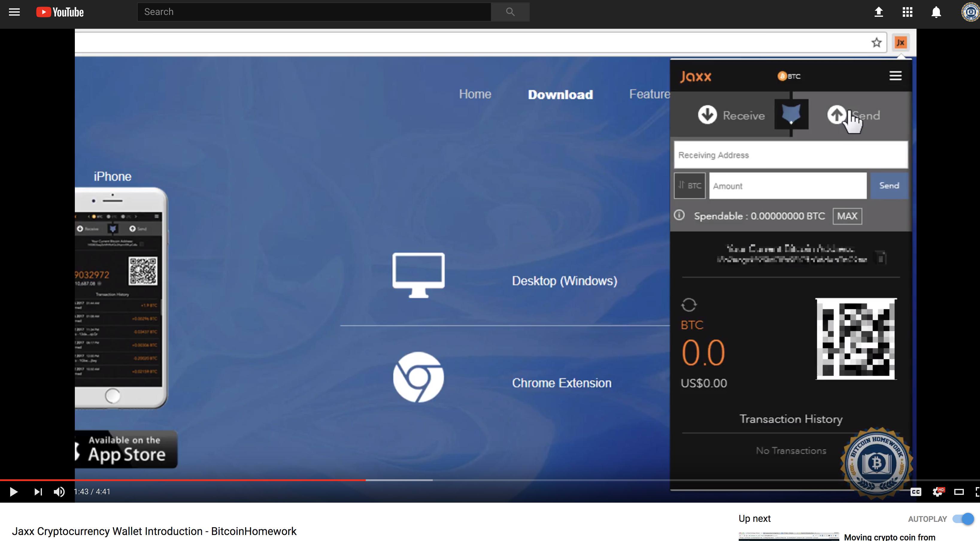Click the video title text
This screenshot has height=541, width=980.
154,531
